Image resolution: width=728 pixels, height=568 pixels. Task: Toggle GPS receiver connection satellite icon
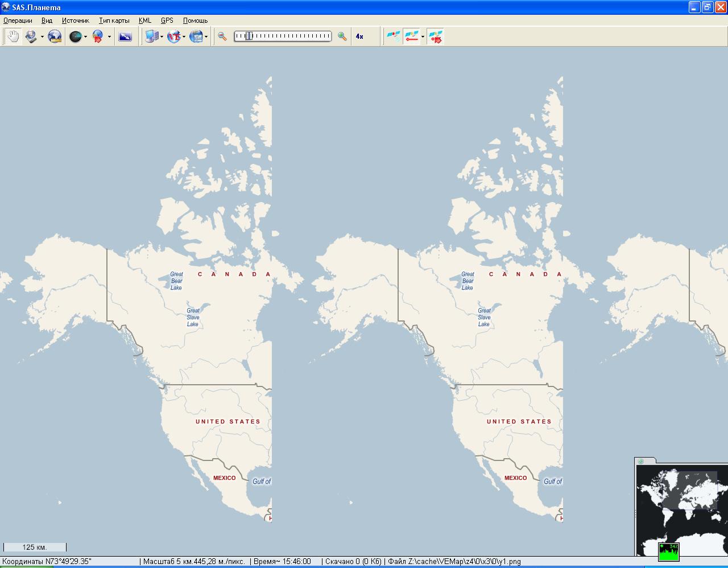pyautogui.click(x=393, y=36)
